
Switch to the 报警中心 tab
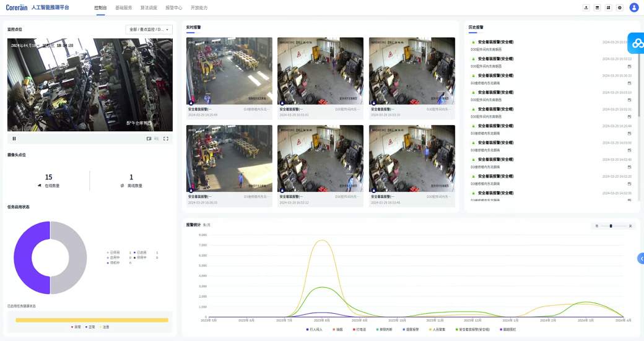(x=174, y=8)
